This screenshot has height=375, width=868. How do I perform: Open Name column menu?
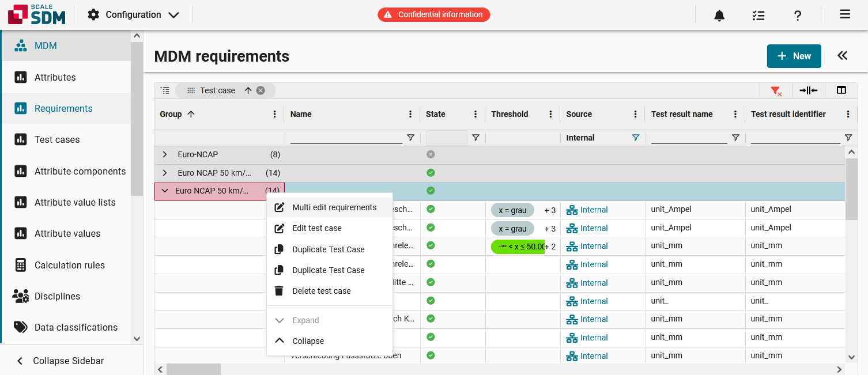[x=410, y=114]
